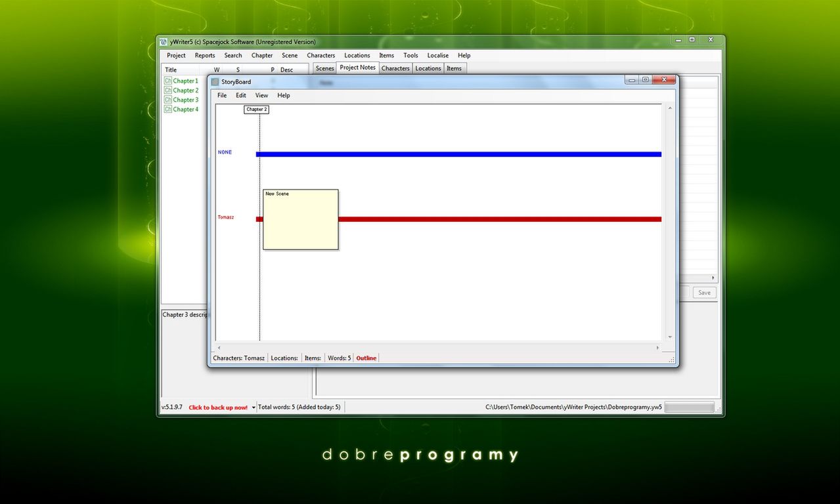Click 'Characters: Tomasz' in StoryBoard status bar
Image resolution: width=840 pixels, height=504 pixels.
239,358
